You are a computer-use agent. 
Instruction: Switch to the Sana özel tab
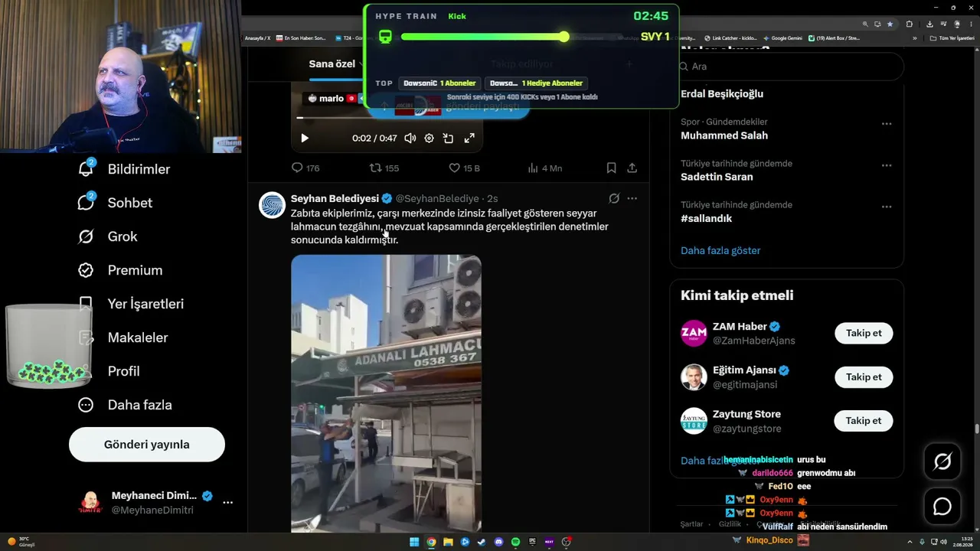coord(332,64)
